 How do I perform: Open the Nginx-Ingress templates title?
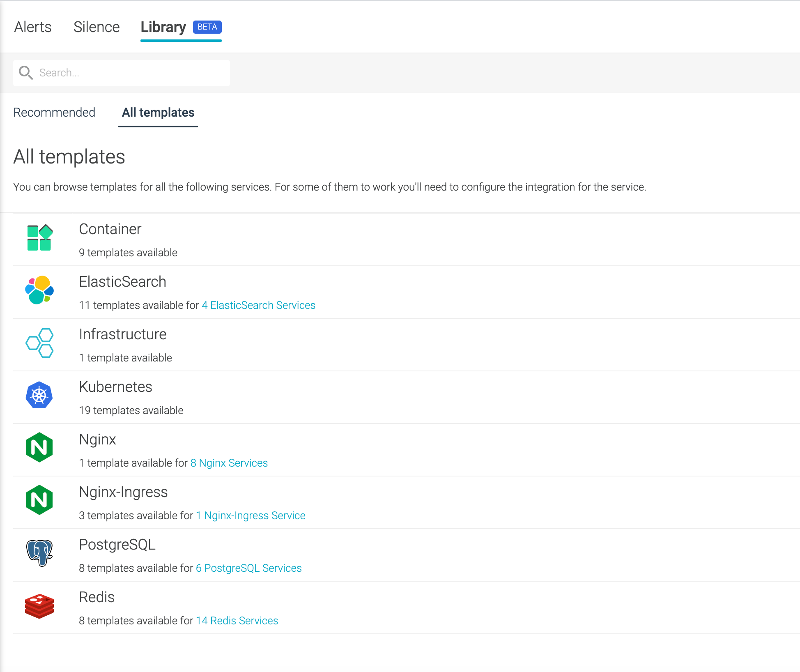point(123,492)
